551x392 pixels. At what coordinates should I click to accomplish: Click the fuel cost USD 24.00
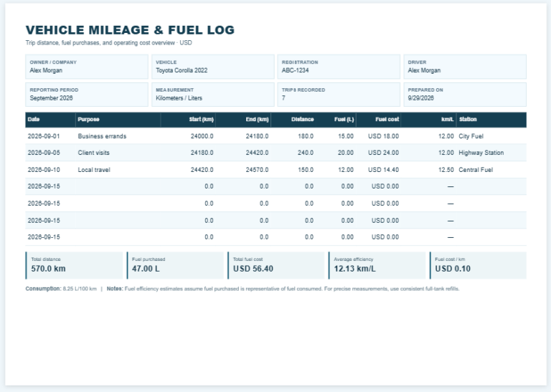[383, 153]
